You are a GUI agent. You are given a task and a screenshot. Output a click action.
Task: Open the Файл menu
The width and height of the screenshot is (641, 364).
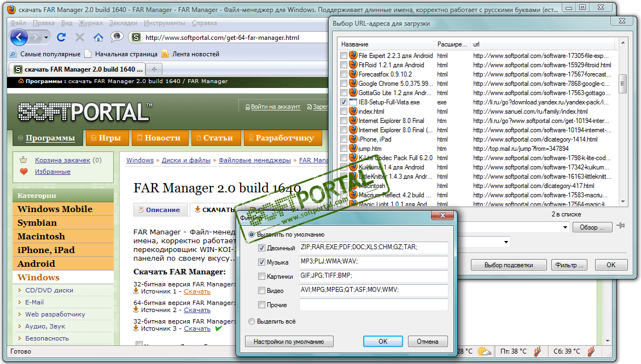coord(18,24)
